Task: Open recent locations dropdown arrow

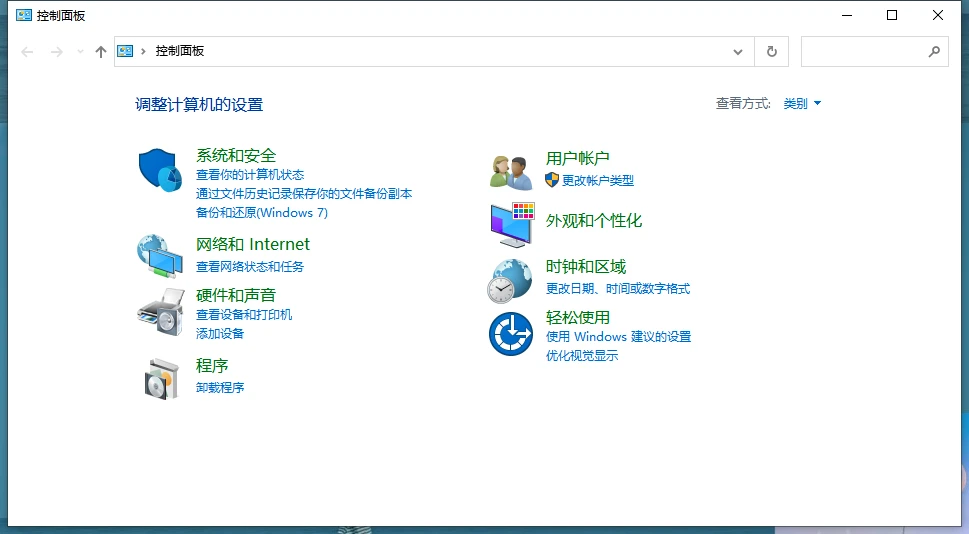Action: coord(80,52)
